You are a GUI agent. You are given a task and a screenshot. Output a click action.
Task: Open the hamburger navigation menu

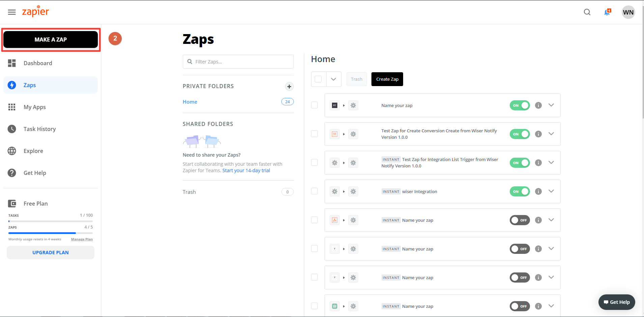coord(12,12)
